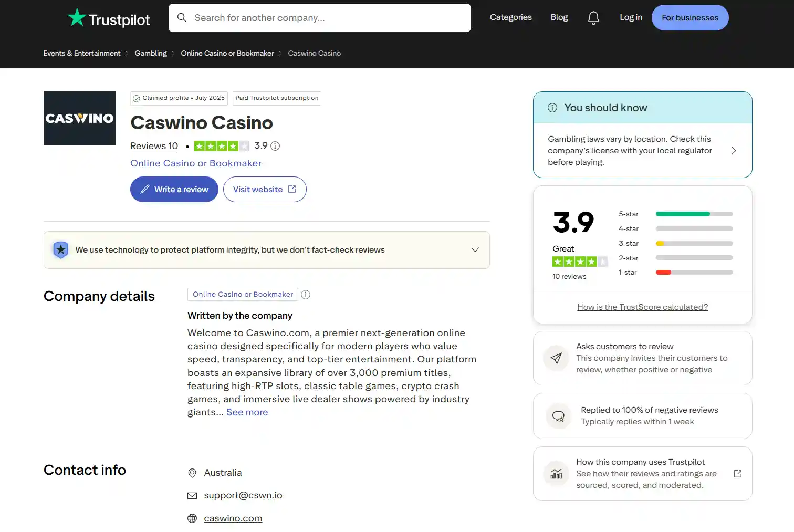Click the Asks customers to review heading
This screenshot has width=794, height=532.
pyautogui.click(x=624, y=347)
